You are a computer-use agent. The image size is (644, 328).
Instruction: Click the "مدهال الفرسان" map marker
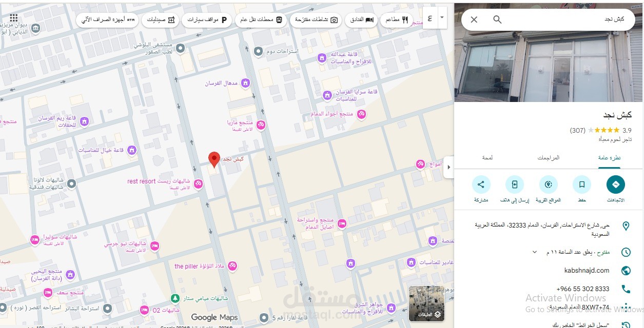pos(245,83)
